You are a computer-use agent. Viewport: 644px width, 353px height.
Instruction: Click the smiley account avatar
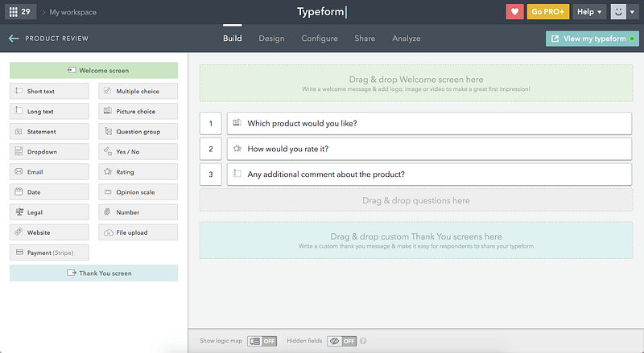click(x=618, y=12)
